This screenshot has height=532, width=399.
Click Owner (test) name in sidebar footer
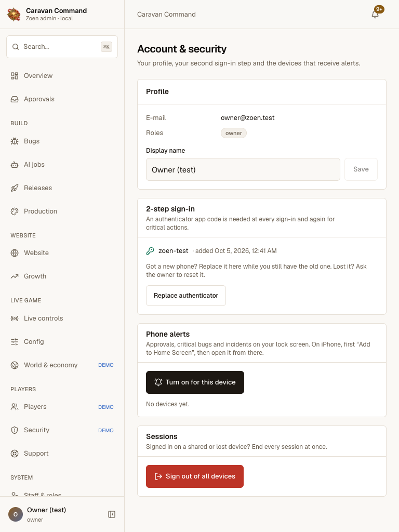[x=46, y=510]
